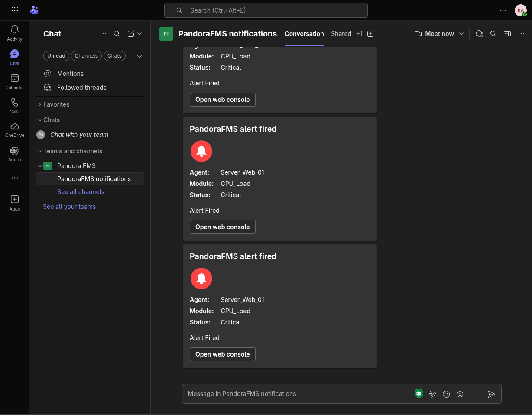Screen dimensions: 532x415
Task: Open the +1 more tabs overflow
Action: tap(359, 34)
